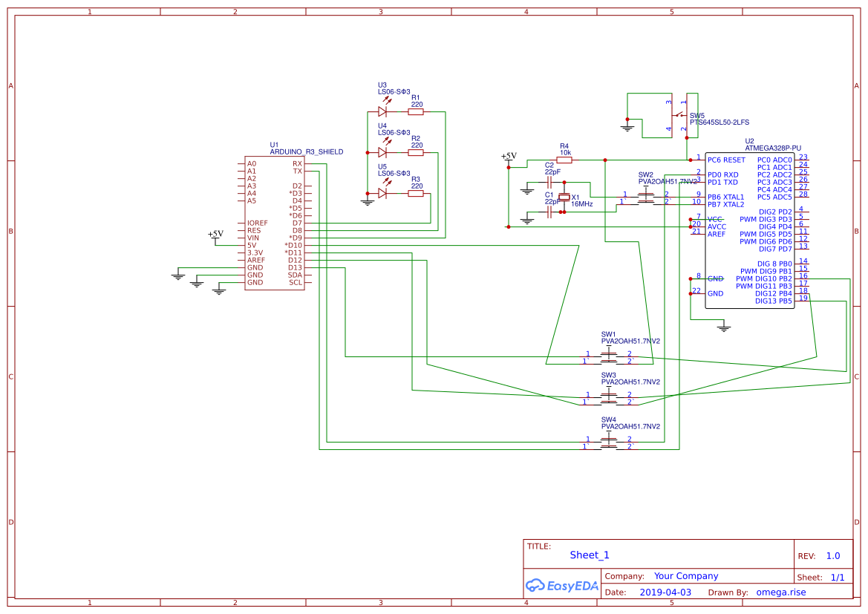
Task: Select the LED symbol U3 LS06-SФ3
Action: (x=383, y=110)
